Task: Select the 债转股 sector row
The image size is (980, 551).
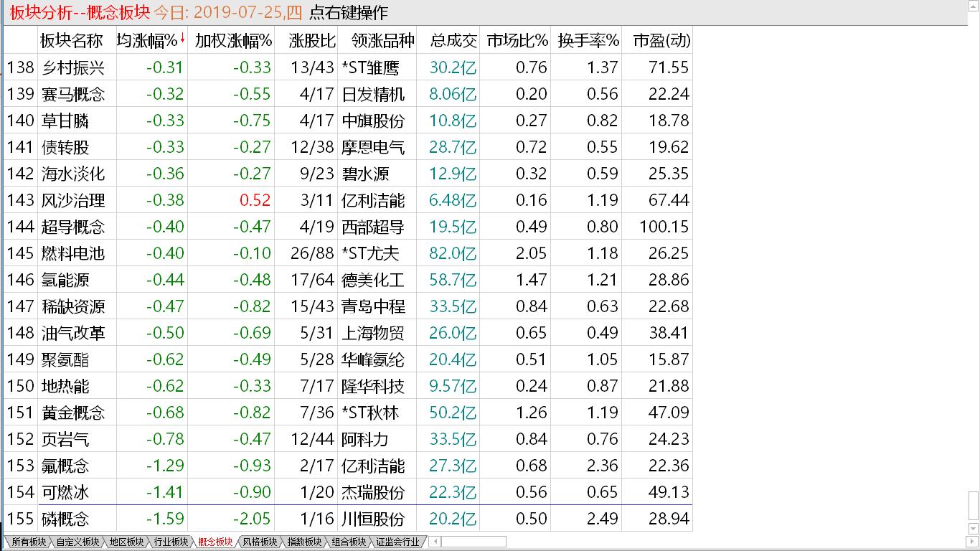Action: click(x=348, y=147)
